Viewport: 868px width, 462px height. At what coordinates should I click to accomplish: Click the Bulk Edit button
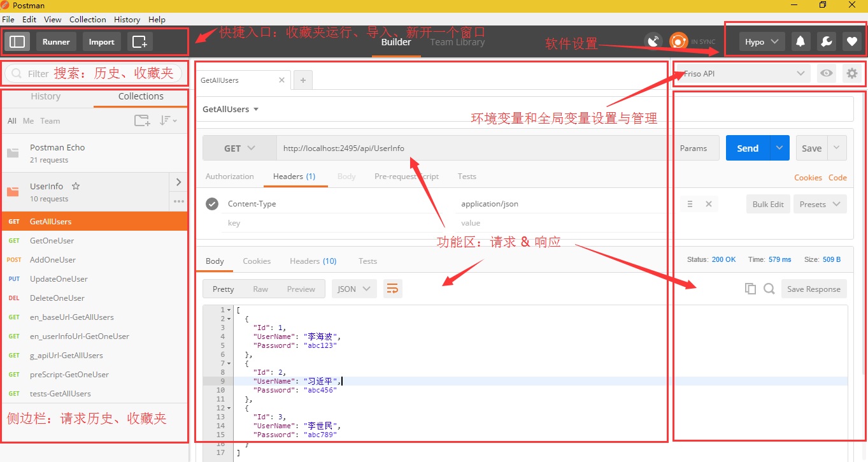(768, 205)
